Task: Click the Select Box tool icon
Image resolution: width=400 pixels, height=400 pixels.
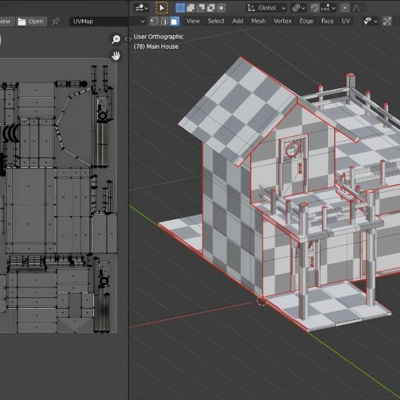Action: 162,8
